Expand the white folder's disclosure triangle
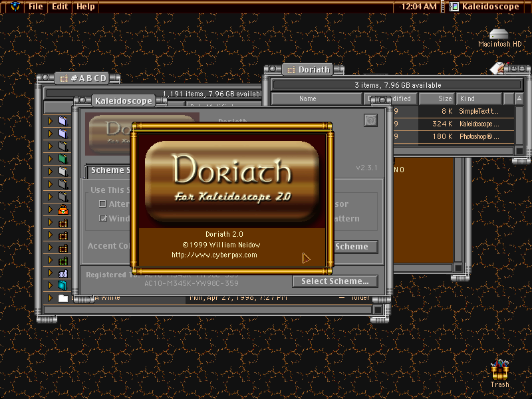The width and height of the screenshot is (532, 399). pos(51,298)
